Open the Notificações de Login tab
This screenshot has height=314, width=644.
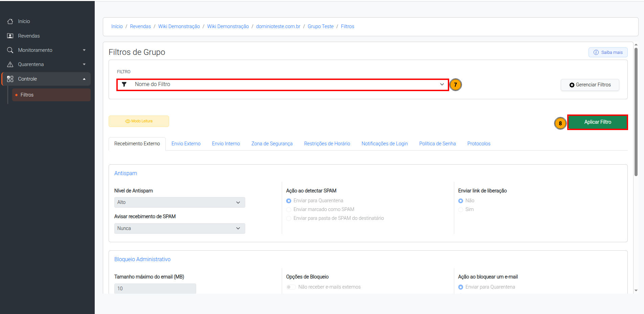tap(385, 144)
